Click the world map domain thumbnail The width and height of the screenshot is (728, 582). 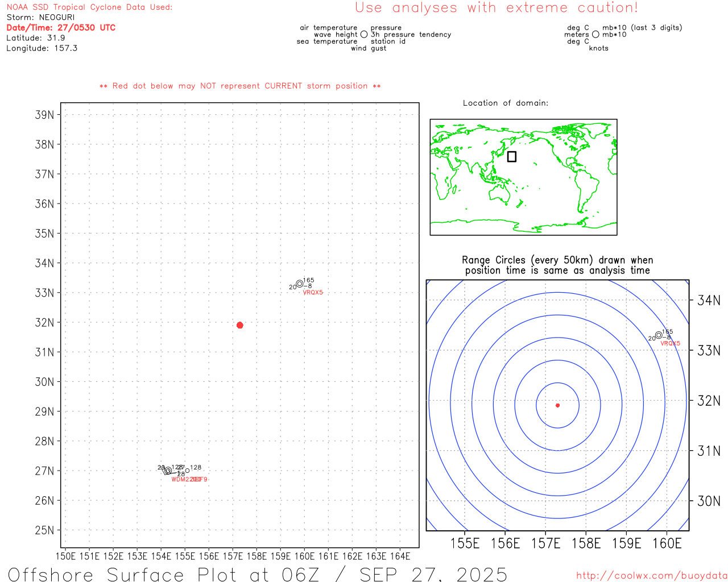[x=523, y=177]
